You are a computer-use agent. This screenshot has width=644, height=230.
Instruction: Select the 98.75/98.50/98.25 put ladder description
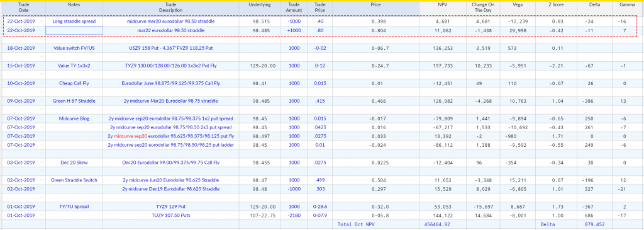coord(170,145)
